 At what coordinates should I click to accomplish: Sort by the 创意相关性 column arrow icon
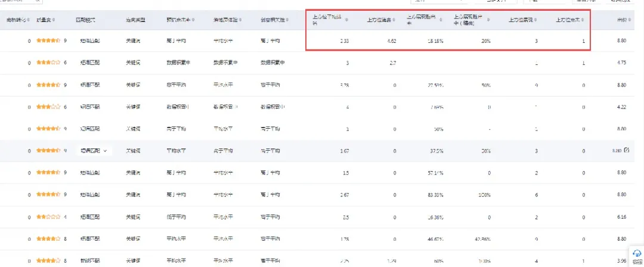coord(287,20)
